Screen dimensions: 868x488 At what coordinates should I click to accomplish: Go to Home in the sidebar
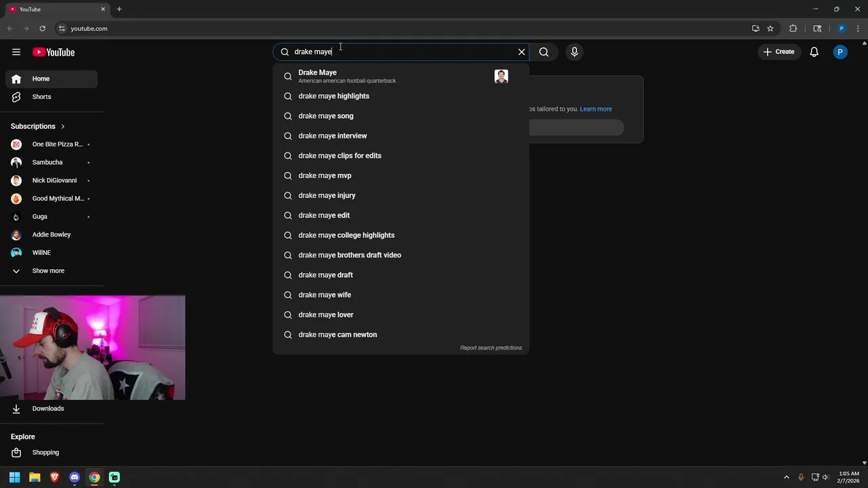click(x=52, y=79)
